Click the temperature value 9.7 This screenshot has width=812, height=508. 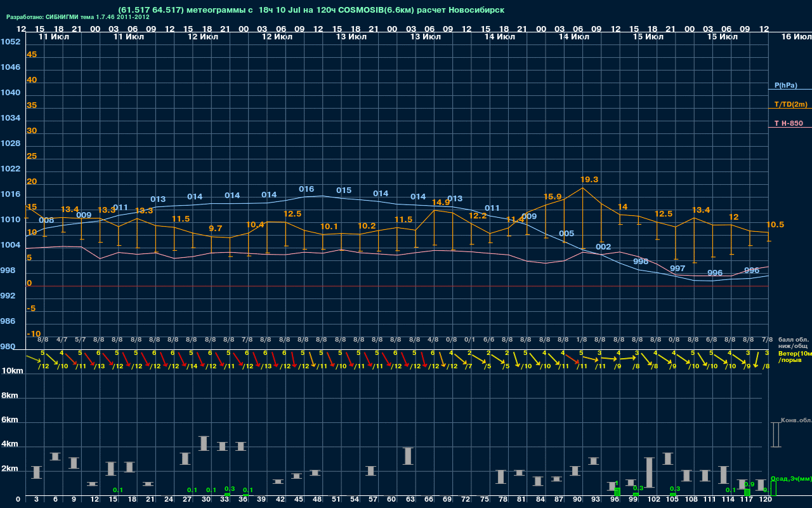point(216,229)
